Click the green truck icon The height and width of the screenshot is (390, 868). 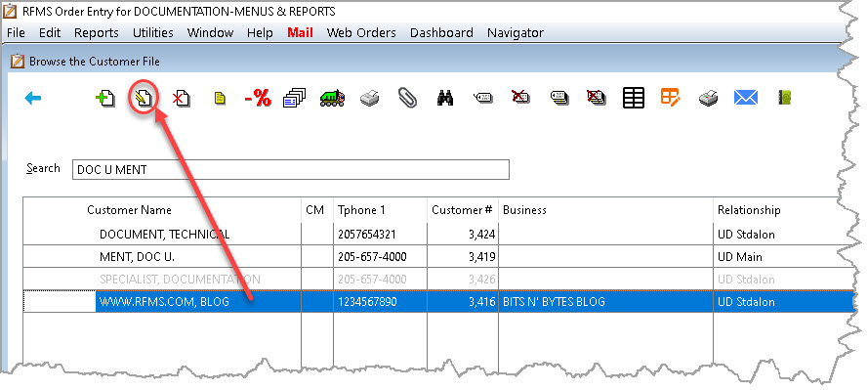click(332, 99)
